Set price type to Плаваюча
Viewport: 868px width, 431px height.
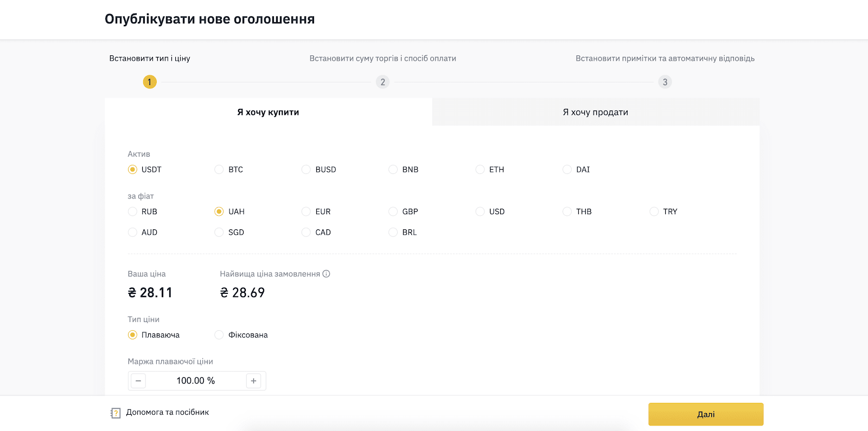click(132, 335)
